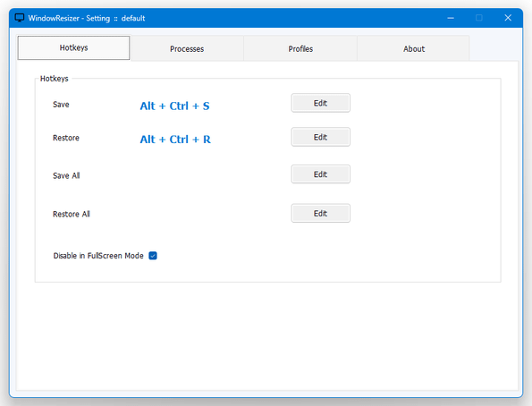Click the Restore All label
The image size is (532, 406).
(72, 215)
